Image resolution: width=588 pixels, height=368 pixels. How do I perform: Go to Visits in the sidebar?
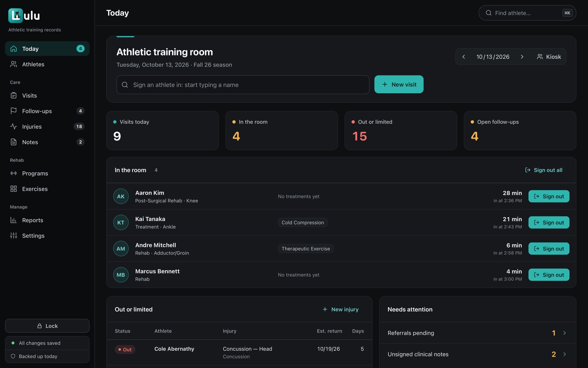[47, 95]
